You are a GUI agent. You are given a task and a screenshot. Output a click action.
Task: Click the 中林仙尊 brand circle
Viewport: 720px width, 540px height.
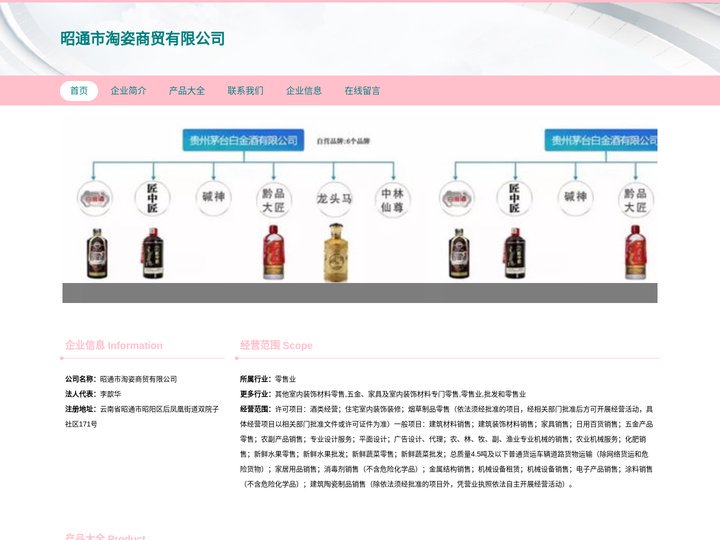(x=393, y=200)
